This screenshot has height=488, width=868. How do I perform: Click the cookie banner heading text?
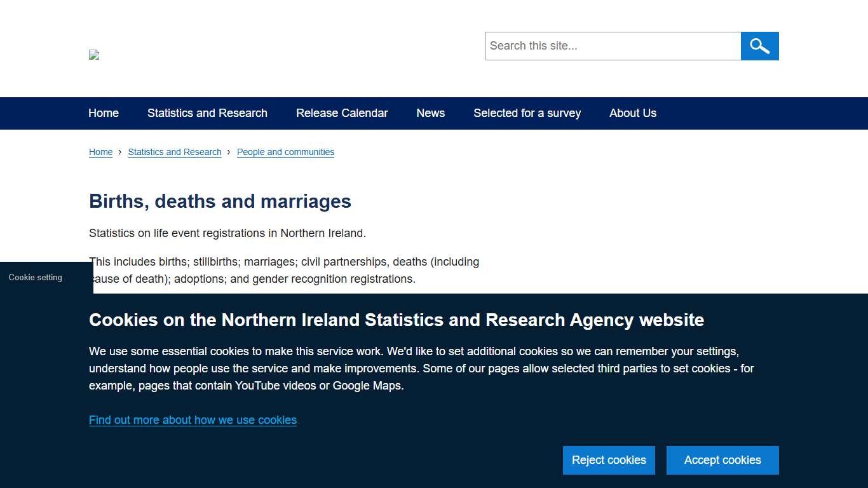[x=397, y=320]
